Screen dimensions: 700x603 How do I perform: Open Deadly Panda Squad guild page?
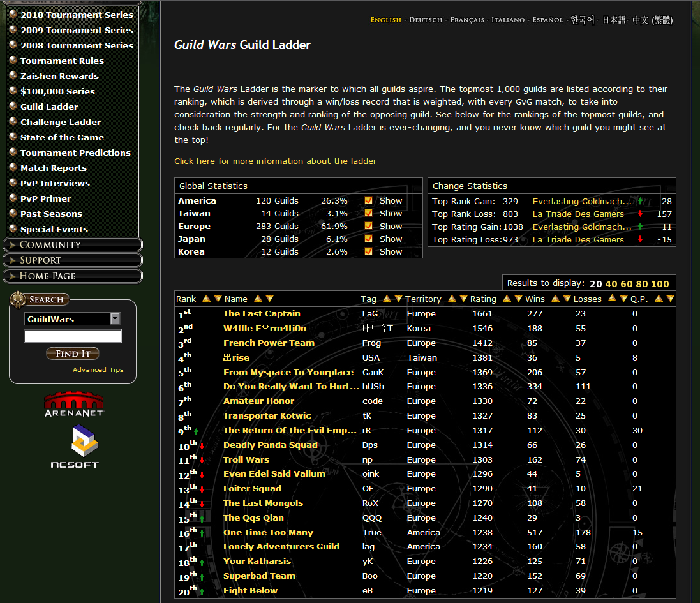coord(271,445)
